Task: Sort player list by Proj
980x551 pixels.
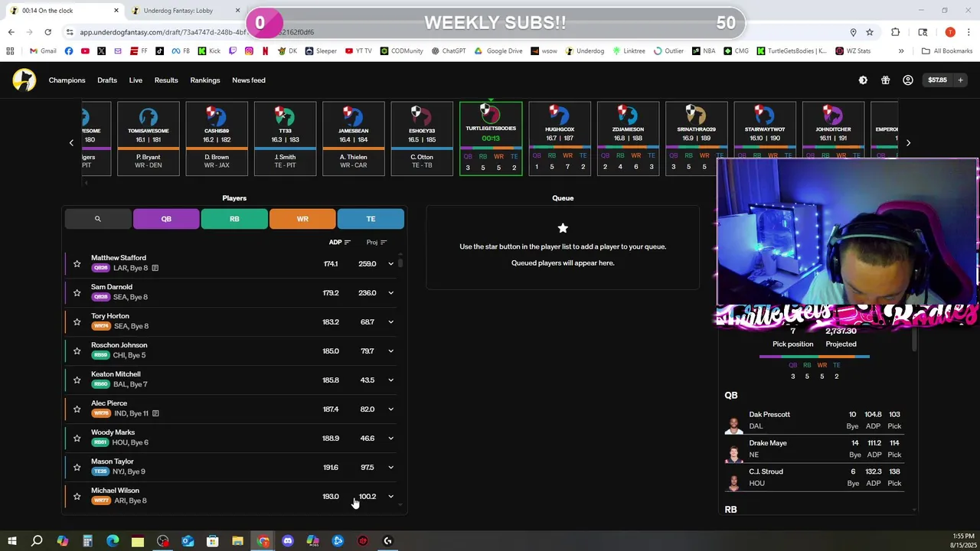Action: pyautogui.click(x=376, y=243)
